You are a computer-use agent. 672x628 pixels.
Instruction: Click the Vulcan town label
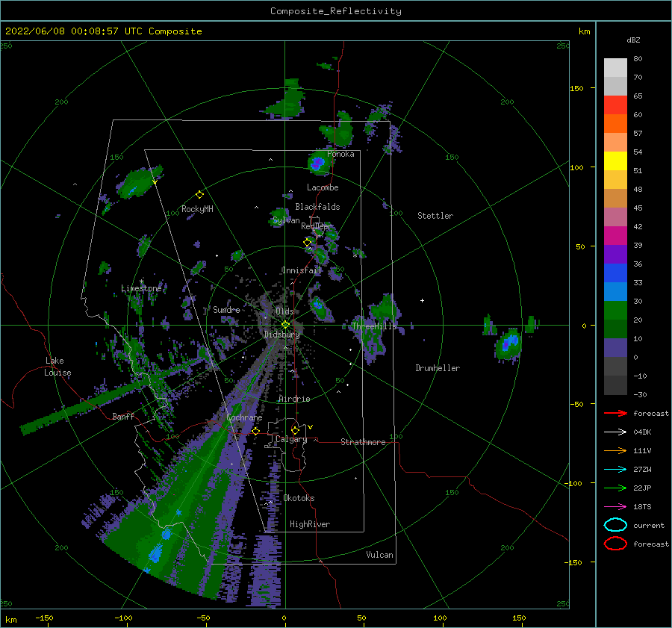pyautogui.click(x=379, y=555)
